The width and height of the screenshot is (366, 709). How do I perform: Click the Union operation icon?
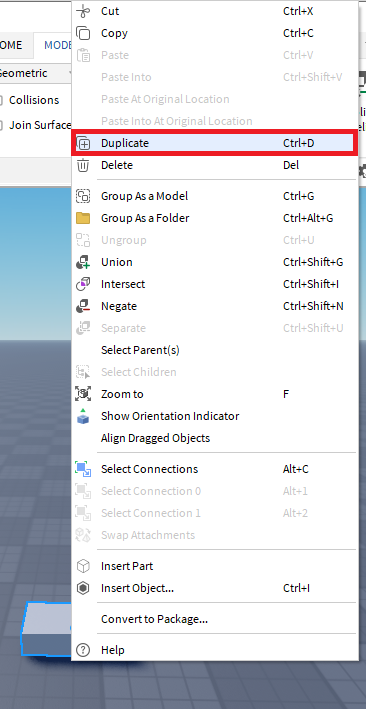pos(83,262)
